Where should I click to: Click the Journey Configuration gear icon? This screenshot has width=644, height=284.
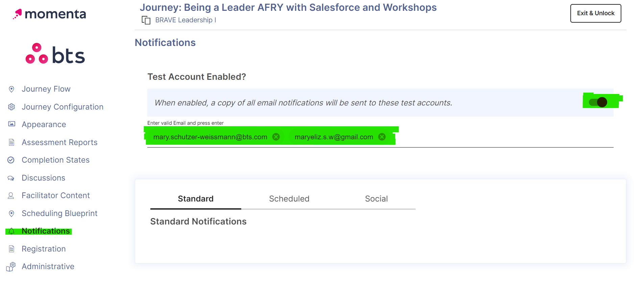[x=11, y=107]
